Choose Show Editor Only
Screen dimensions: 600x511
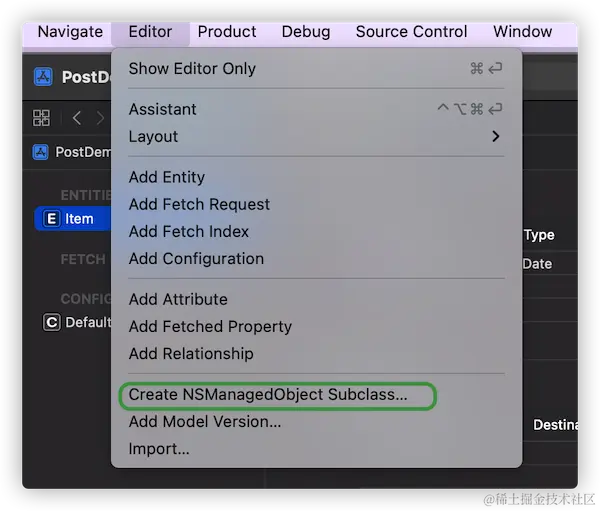pyautogui.click(x=316, y=69)
